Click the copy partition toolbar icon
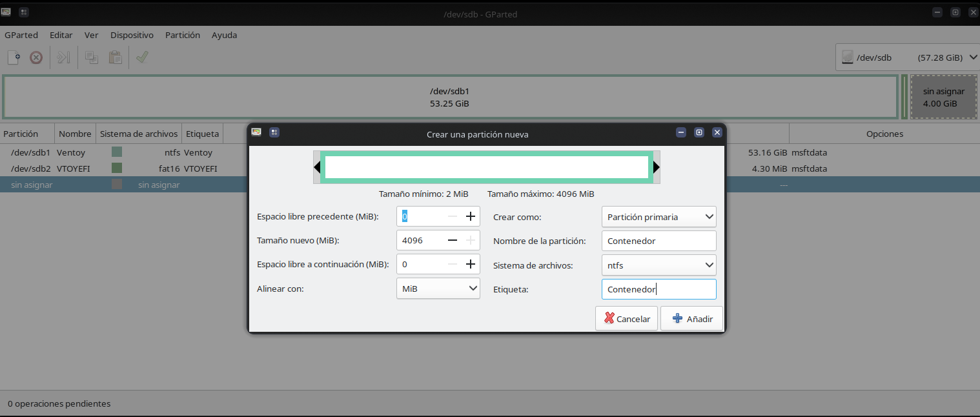980x417 pixels. click(92, 57)
